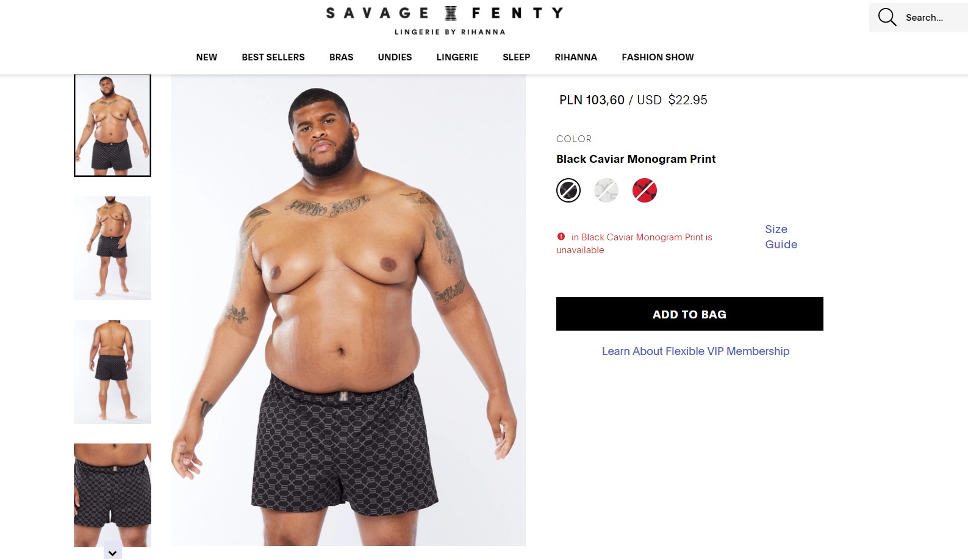Click into the Search input field
Screen dimensions: 968x560
933,18
